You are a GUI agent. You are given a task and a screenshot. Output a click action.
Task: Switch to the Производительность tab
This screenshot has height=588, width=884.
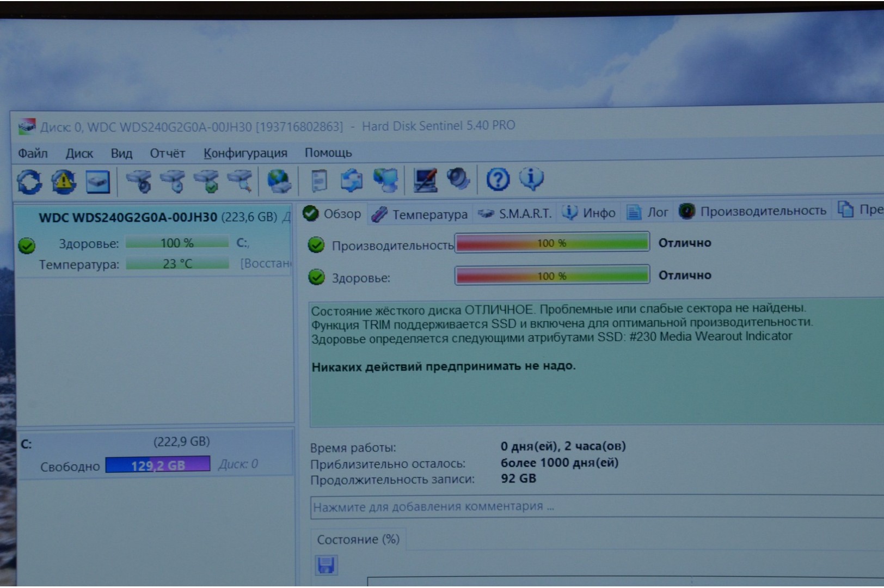click(753, 211)
